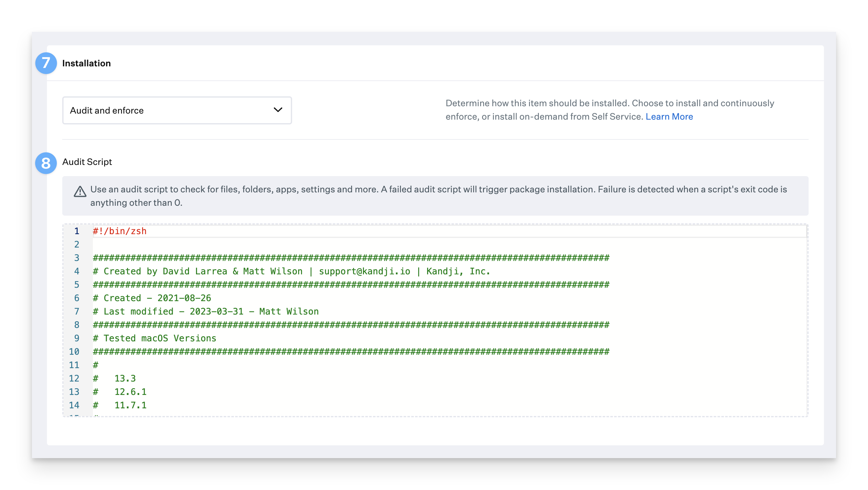Click line number 10 in gutter
This screenshot has width=868, height=490.
click(74, 352)
